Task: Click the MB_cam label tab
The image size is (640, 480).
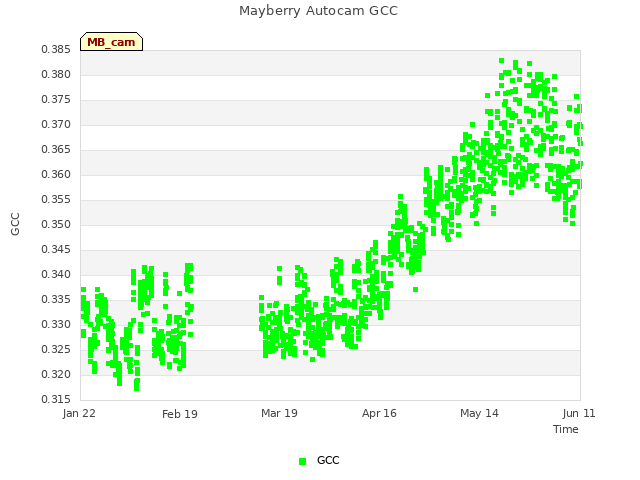Action: click(x=111, y=42)
